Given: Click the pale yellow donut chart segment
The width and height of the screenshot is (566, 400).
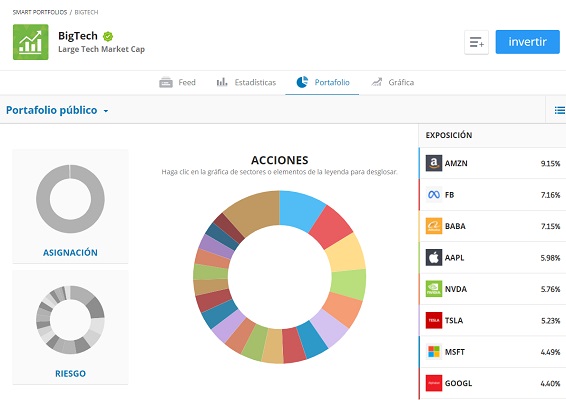Looking at the screenshot, I should click(x=346, y=254).
